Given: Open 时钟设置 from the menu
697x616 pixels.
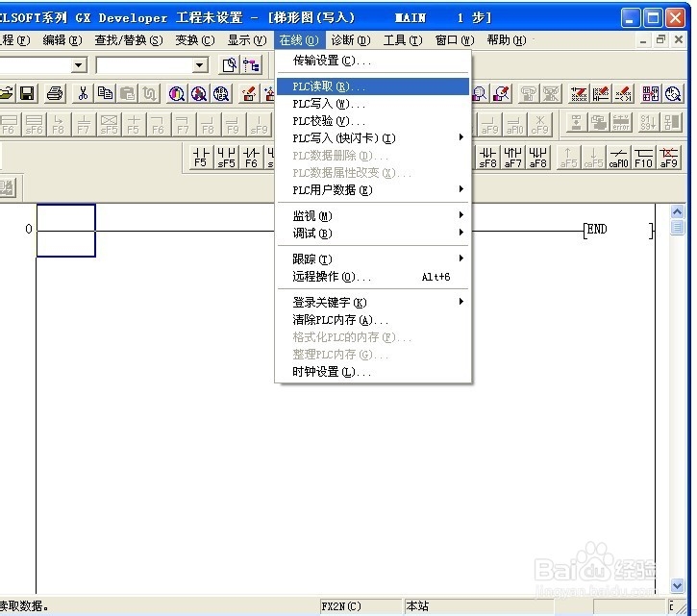Looking at the screenshot, I should coord(373,372).
